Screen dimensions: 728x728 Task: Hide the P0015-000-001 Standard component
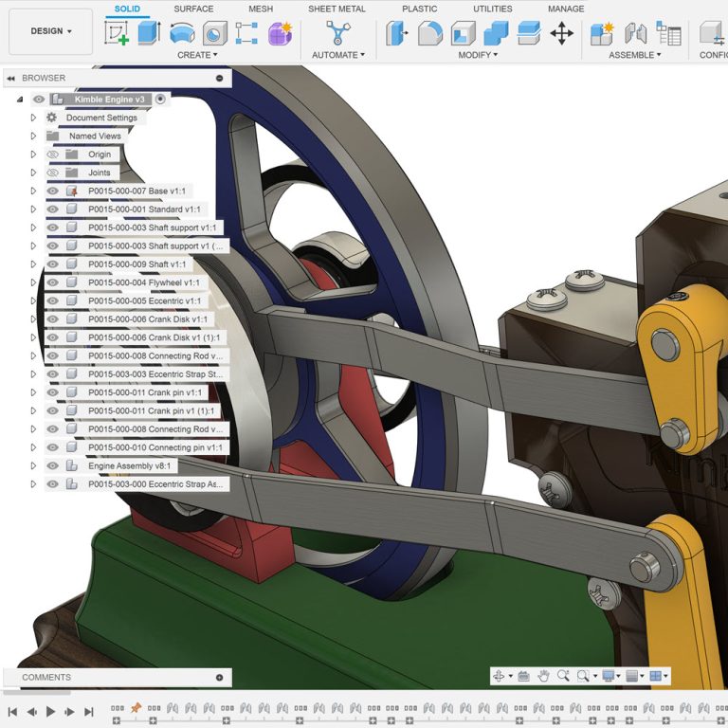pos(53,209)
